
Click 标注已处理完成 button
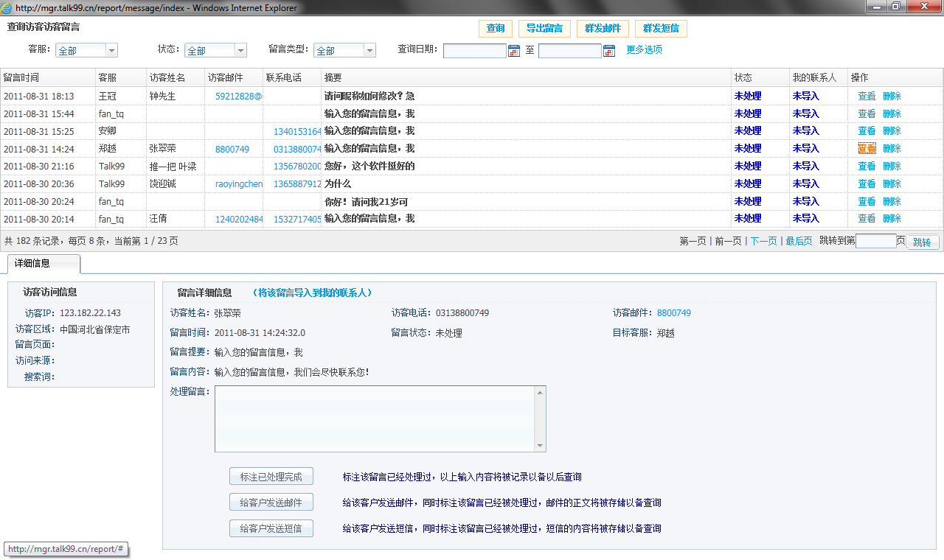271,477
